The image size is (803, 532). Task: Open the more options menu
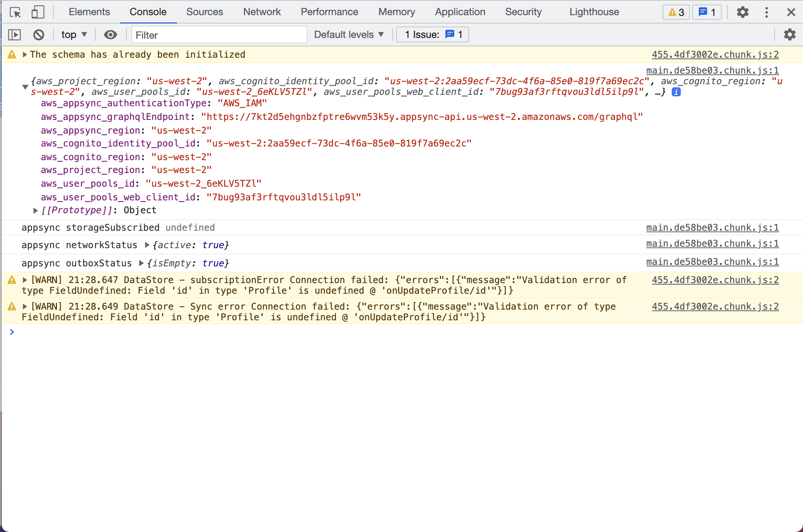(x=766, y=12)
